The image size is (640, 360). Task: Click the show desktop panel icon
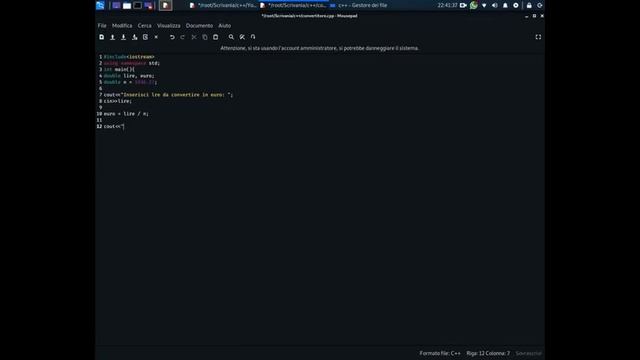[116, 5]
